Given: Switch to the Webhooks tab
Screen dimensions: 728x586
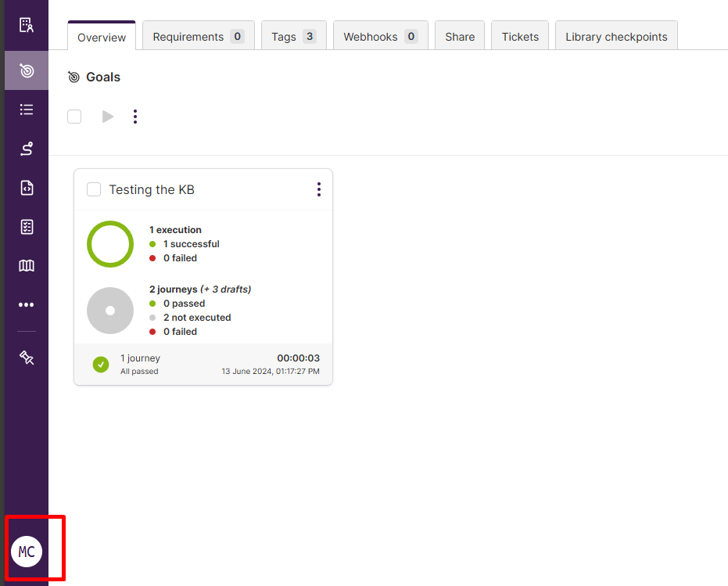Looking at the screenshot, I should click(x=380, y=37).
